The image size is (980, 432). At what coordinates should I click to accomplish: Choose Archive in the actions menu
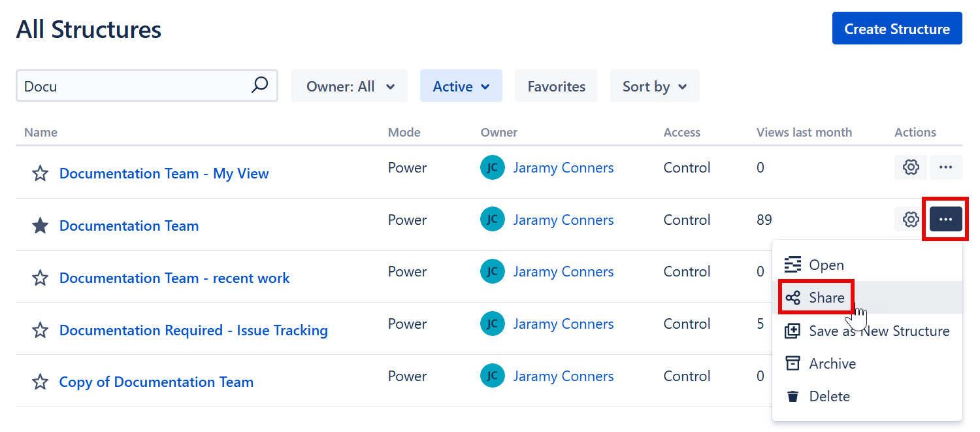point(832,363)
